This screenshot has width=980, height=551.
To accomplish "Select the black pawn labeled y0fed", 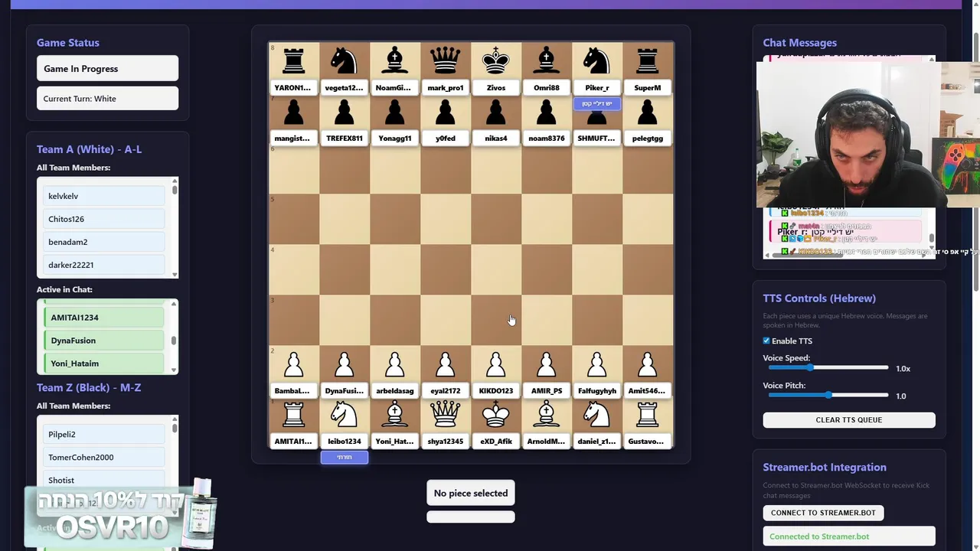I will [445, 112].
